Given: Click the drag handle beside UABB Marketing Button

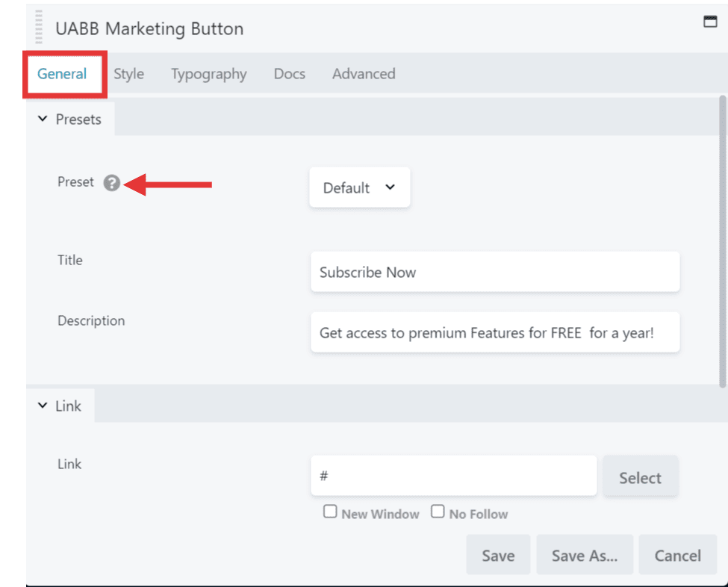Looking at the screenshot, I should point(39,29).
